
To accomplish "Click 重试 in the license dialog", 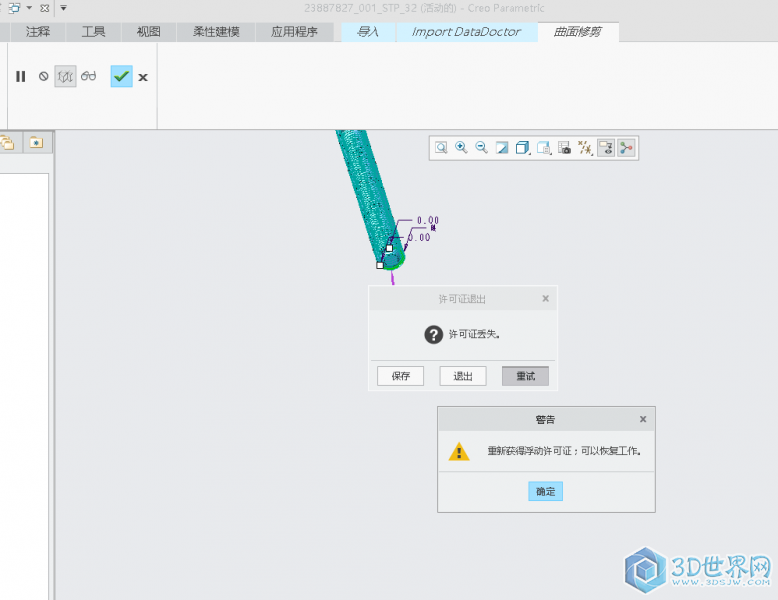I will (525, 376).
